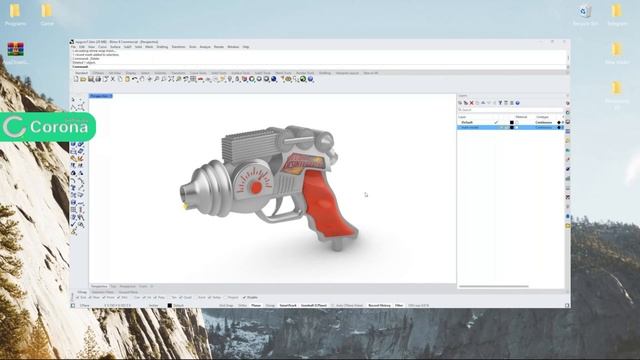640x360 pixels.
Task: Move the layer up with the triangle icon
Action: click(483, 103)
